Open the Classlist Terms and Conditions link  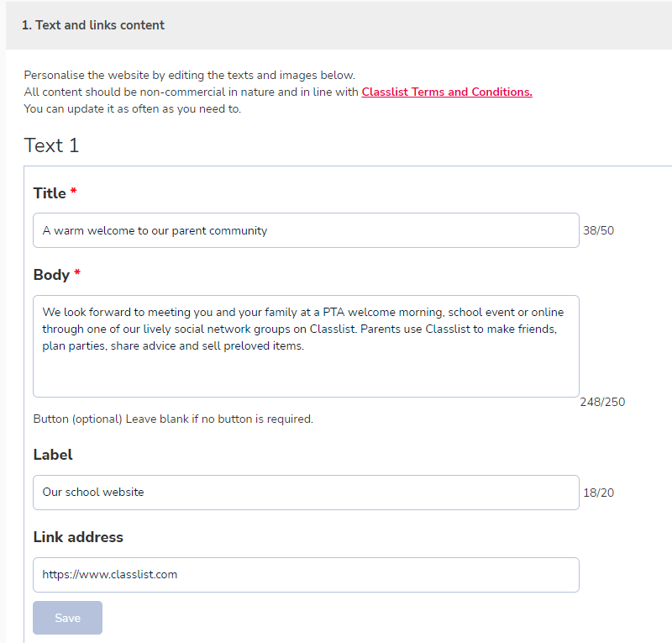coord(447,92)
